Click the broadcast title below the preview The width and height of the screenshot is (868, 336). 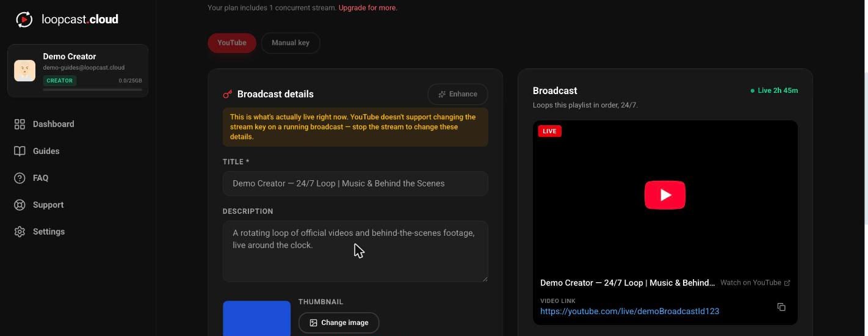pyautogui.click(x=627, y=283)
